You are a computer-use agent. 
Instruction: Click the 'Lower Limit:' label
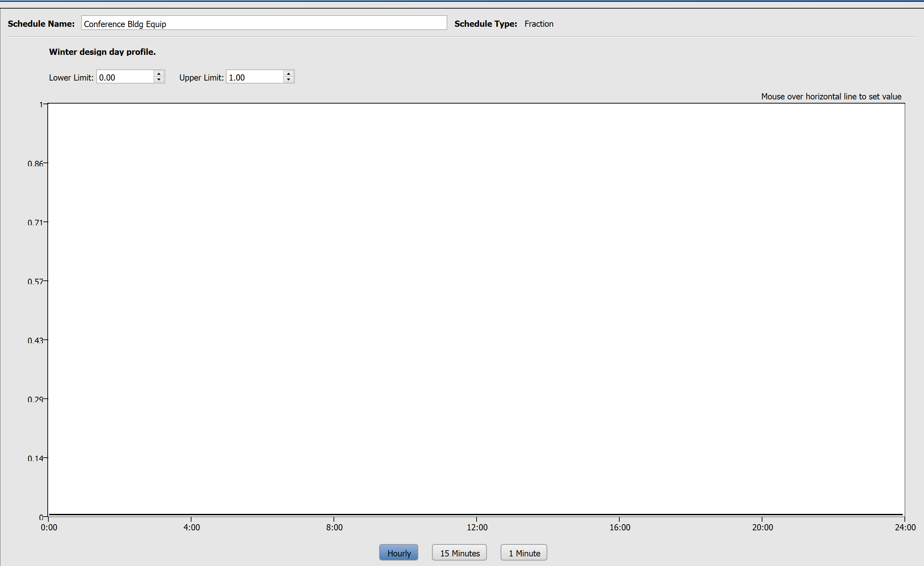click(x=71, y=77)
